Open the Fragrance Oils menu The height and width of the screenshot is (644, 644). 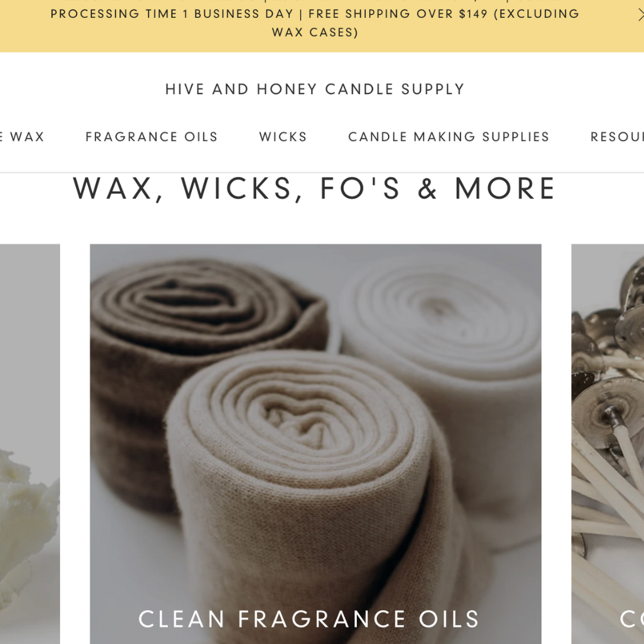pos(151,137)
